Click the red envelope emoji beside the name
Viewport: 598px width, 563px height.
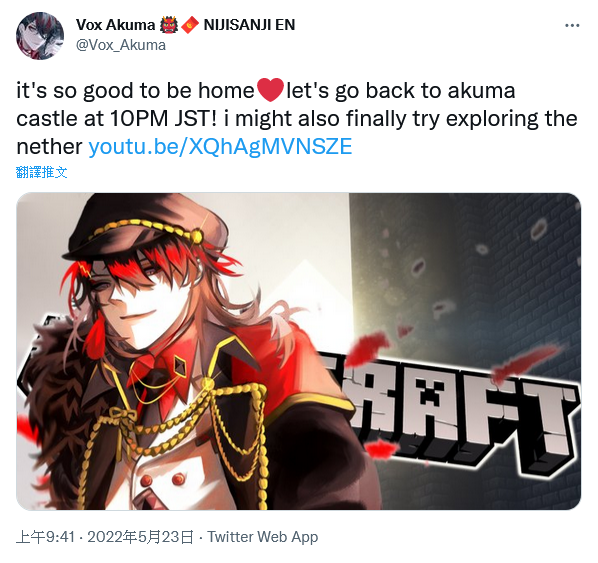[x=190, y=26]
